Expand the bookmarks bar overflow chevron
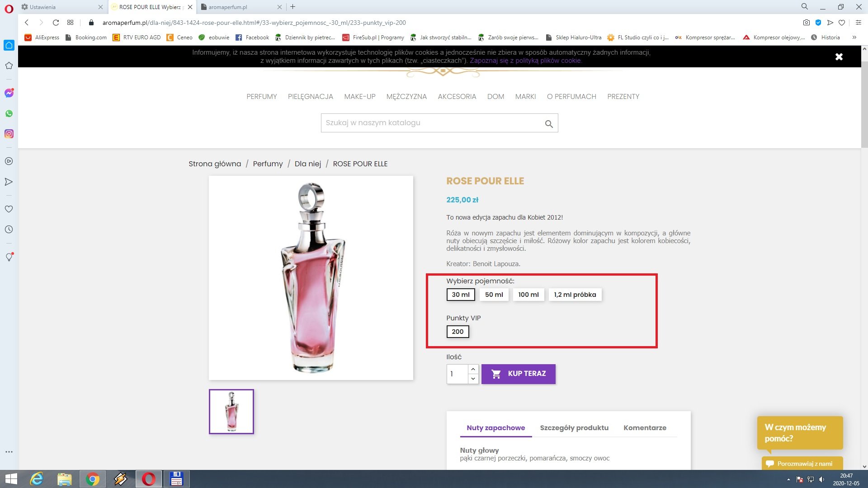The width and height of the screenshot is (868, 488). click(x=854, y=38)
